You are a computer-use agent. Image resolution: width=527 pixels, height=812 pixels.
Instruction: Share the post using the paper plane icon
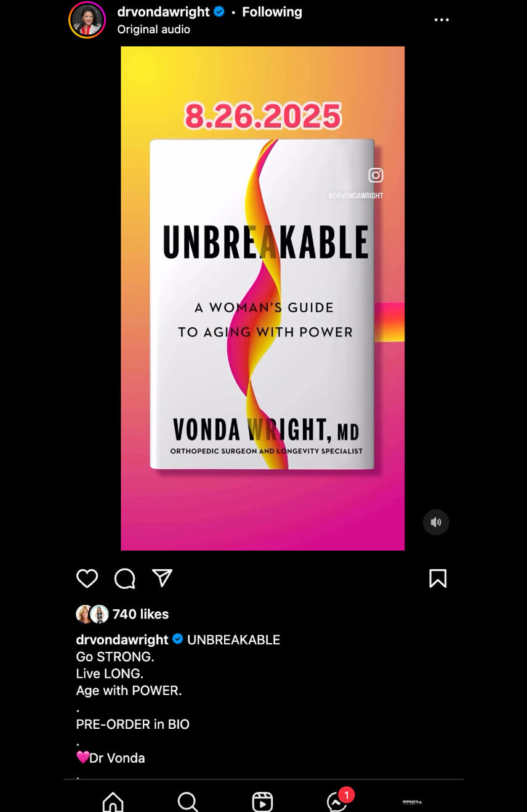(162, 578)
